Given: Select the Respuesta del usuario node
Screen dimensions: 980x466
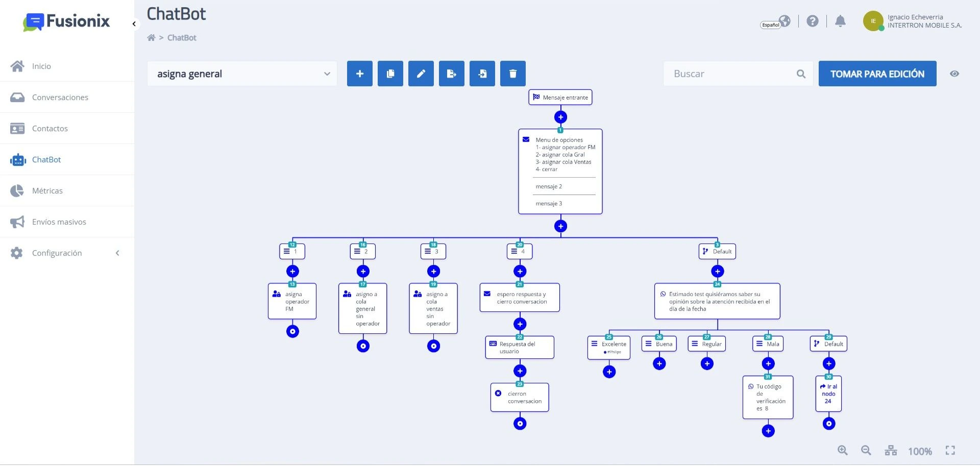Looking at the screenshot, I should 520,348.
